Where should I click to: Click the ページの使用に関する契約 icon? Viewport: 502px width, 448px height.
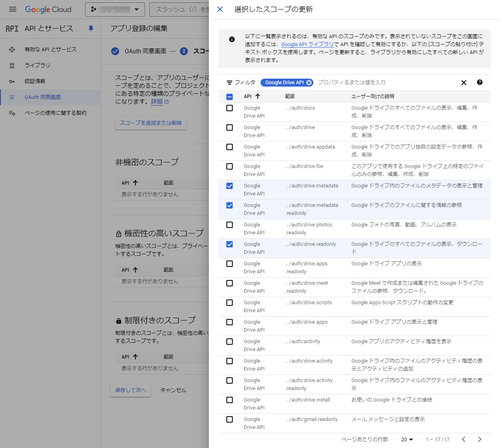point(12,113)
